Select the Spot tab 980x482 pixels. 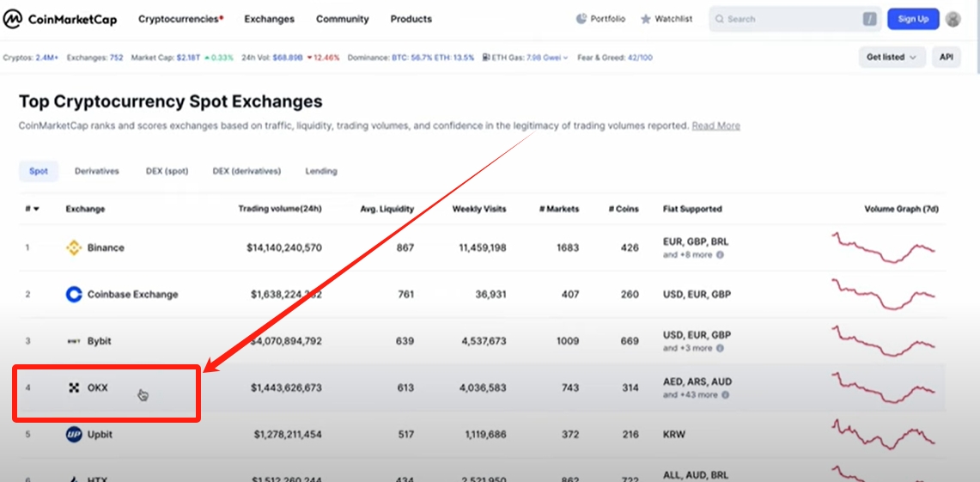(x=38, y=171)
